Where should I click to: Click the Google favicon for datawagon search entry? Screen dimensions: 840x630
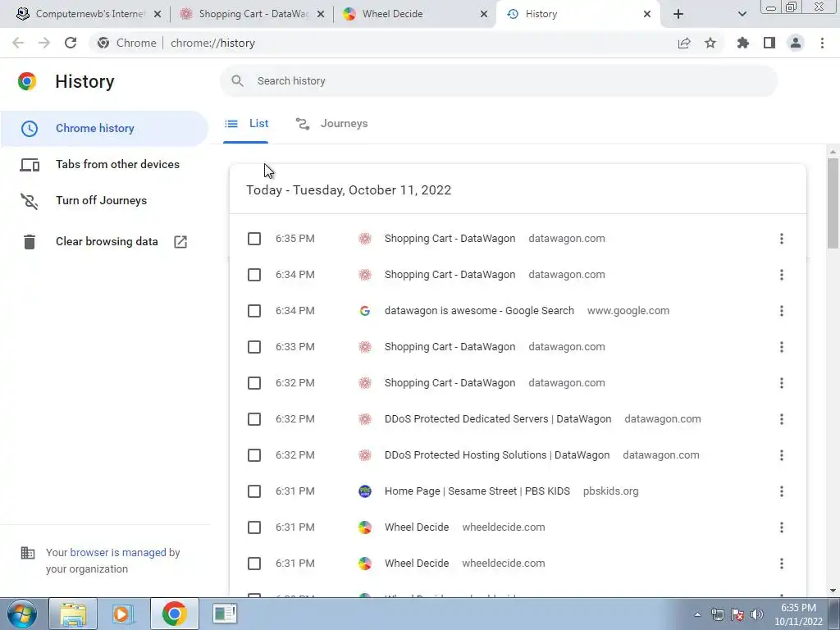tap(365, 311)
